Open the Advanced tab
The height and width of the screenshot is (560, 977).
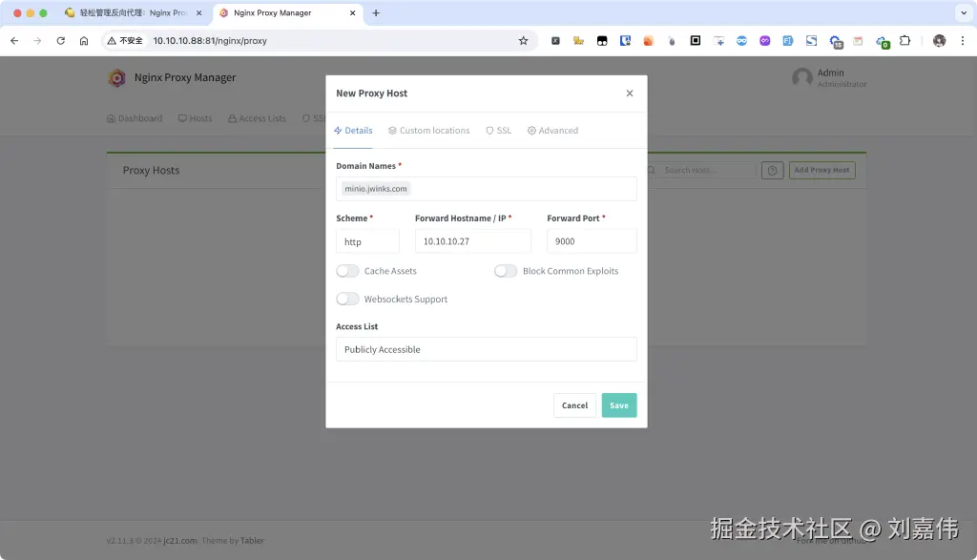[x=552, y=130]
